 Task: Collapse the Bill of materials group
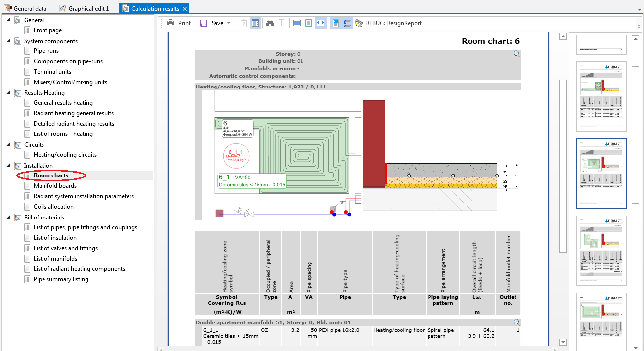(x=8, y=217)
